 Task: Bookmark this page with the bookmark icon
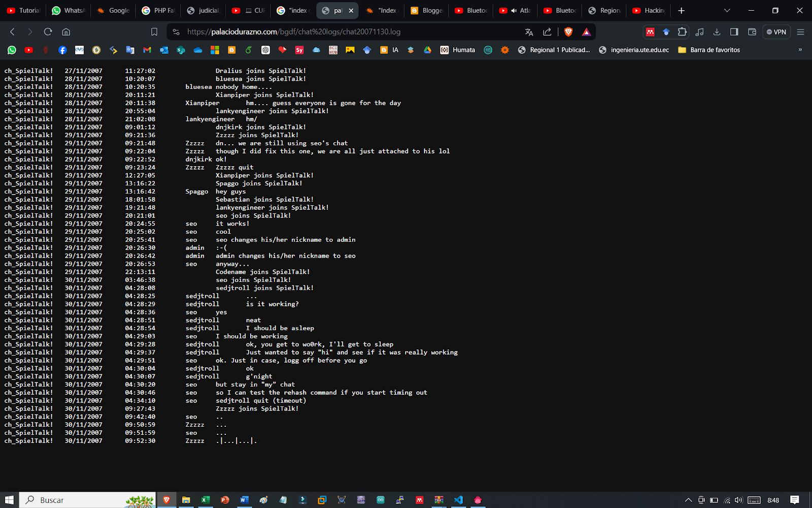point(154,32)
